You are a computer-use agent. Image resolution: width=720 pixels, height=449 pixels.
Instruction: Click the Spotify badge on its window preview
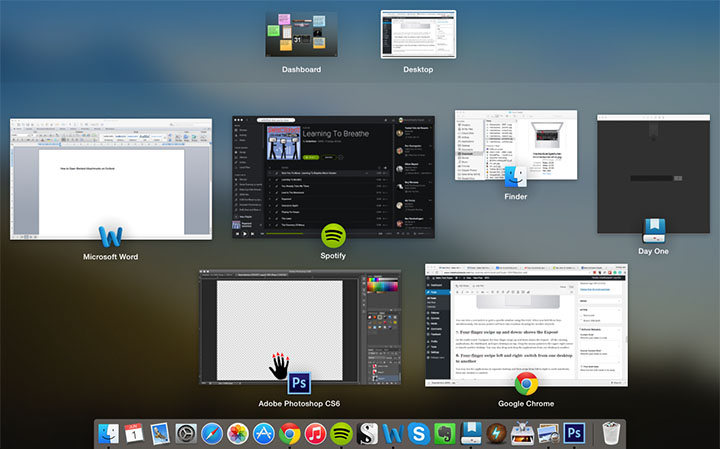(x=333, y=236)
